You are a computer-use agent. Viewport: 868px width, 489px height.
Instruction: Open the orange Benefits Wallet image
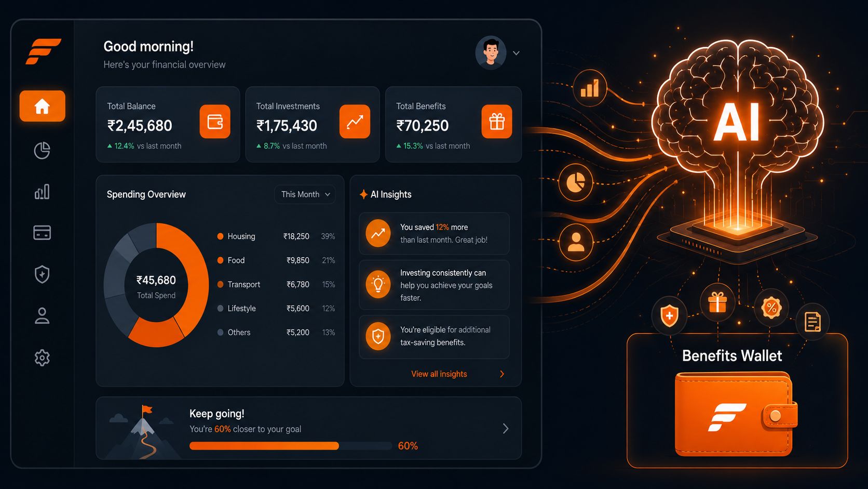(736, 414)
